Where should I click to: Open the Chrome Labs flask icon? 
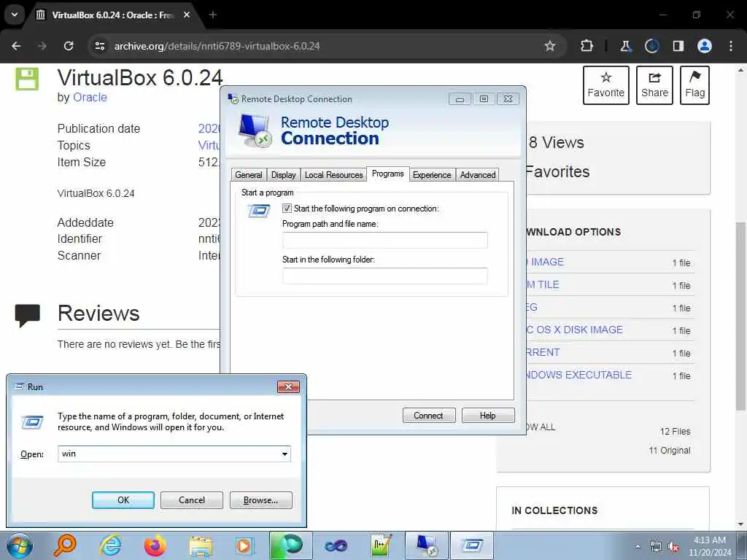click(625, 46)
